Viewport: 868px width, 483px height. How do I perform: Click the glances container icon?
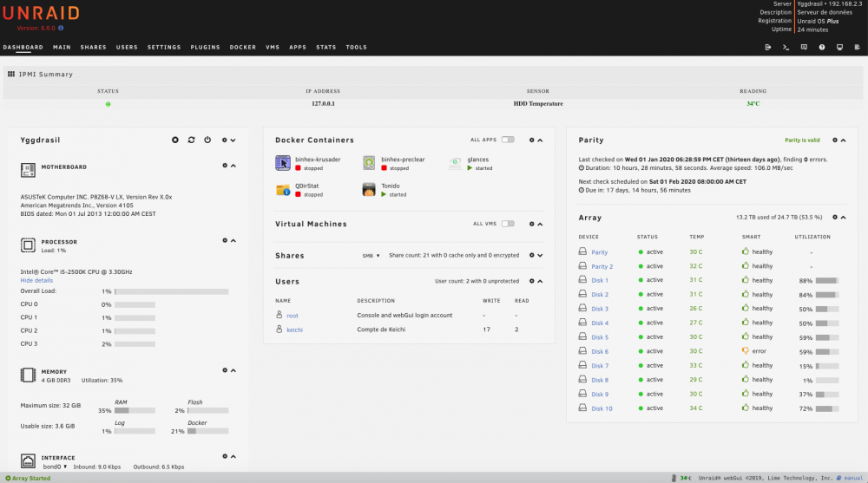tap(455, 163)
